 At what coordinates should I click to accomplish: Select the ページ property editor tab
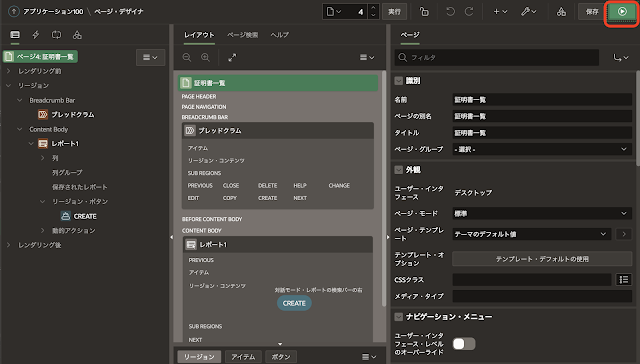[x=410, y=35]
